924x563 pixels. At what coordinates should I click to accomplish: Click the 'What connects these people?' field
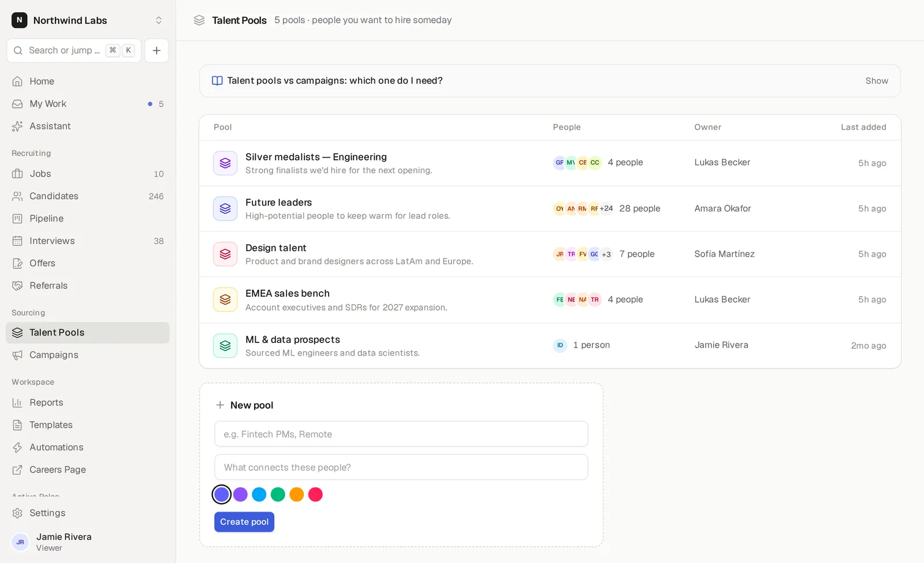pos(401,467)
